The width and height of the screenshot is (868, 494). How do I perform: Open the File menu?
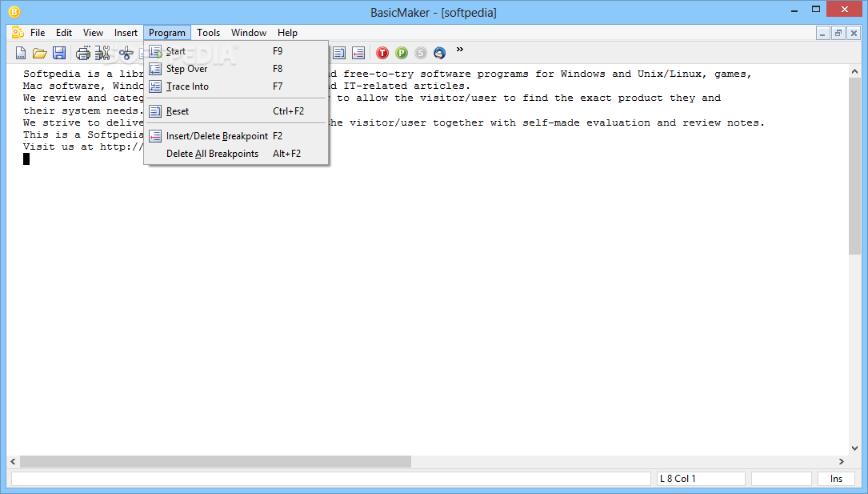(38, 33)
